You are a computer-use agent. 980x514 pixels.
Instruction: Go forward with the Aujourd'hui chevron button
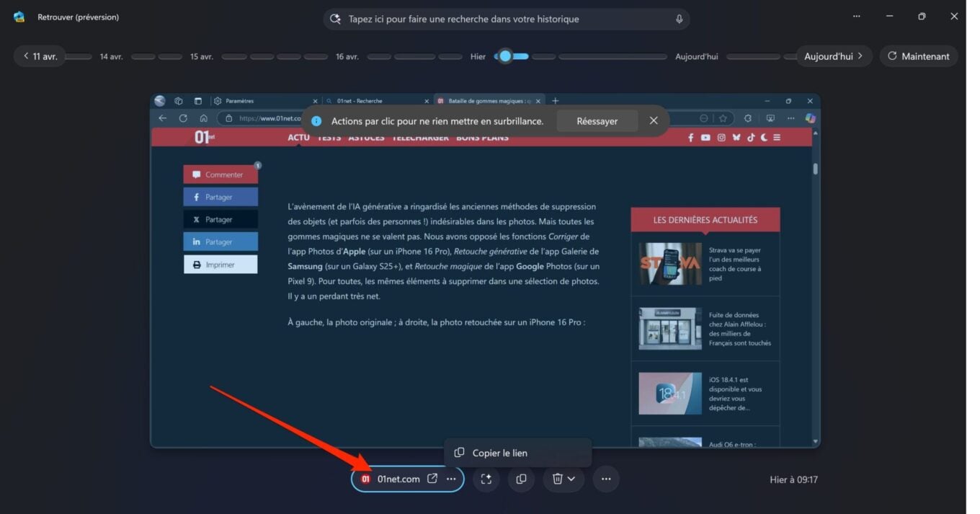(x=834, y=56)
